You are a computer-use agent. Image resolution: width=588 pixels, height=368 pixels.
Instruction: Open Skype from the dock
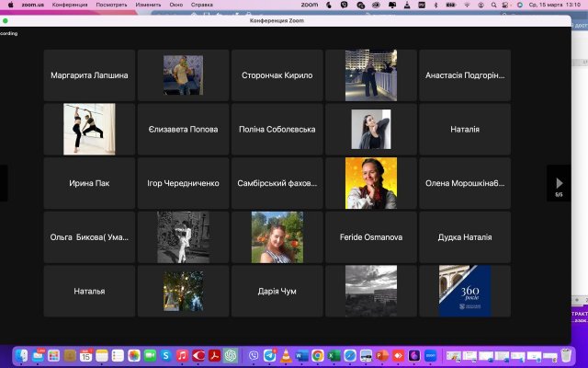165,355
